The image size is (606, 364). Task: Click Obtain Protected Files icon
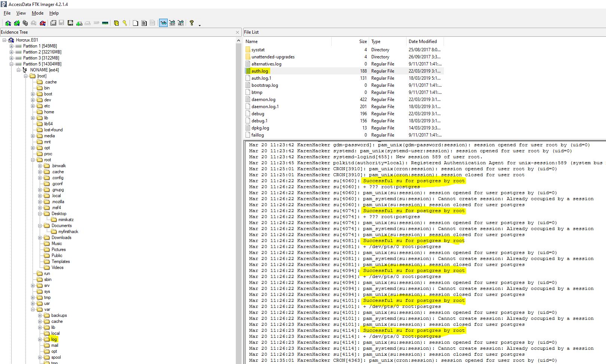click(x=116, y=23)
